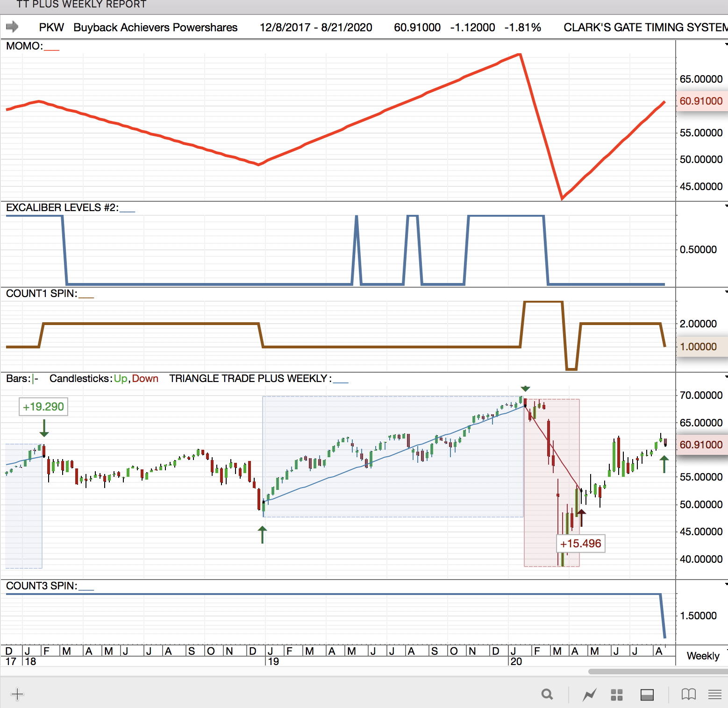Open the magnifier search icon
Screen dimensions: 728x708
click(547, 694)
